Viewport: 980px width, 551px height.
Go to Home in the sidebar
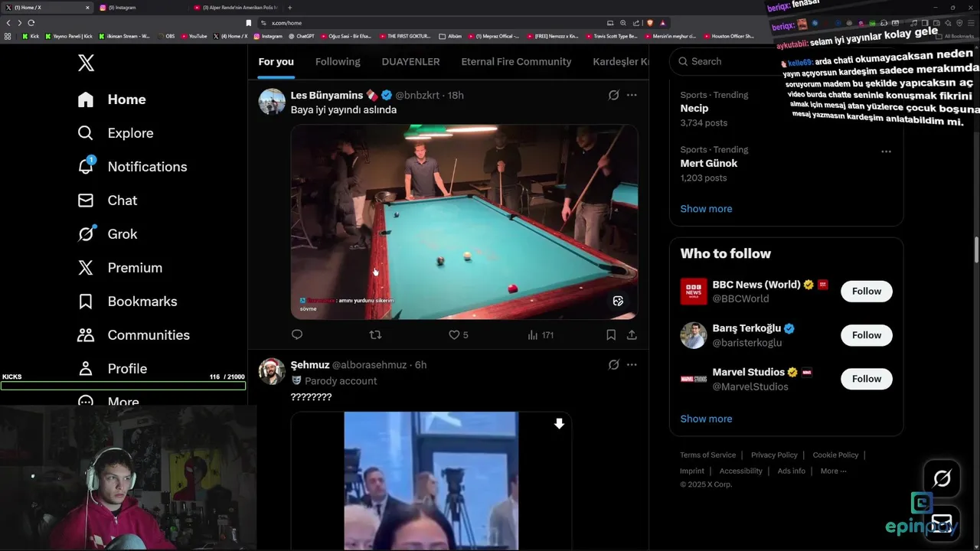112,99
